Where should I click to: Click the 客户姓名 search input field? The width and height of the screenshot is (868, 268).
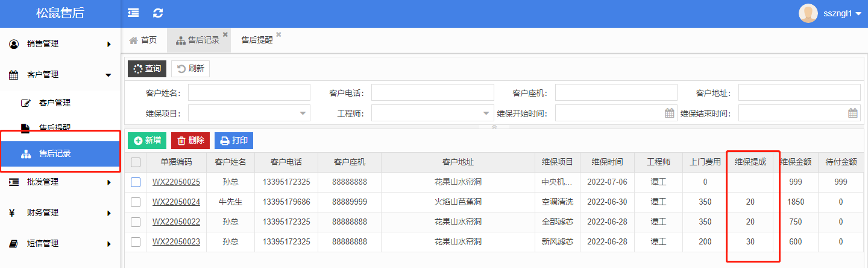click(x=249, y=92)
